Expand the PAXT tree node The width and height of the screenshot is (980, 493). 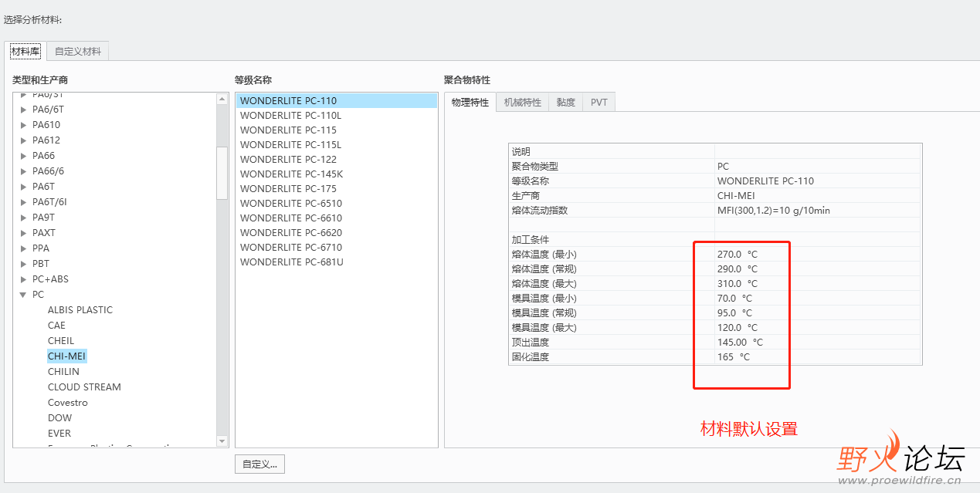tap(23, 233)
